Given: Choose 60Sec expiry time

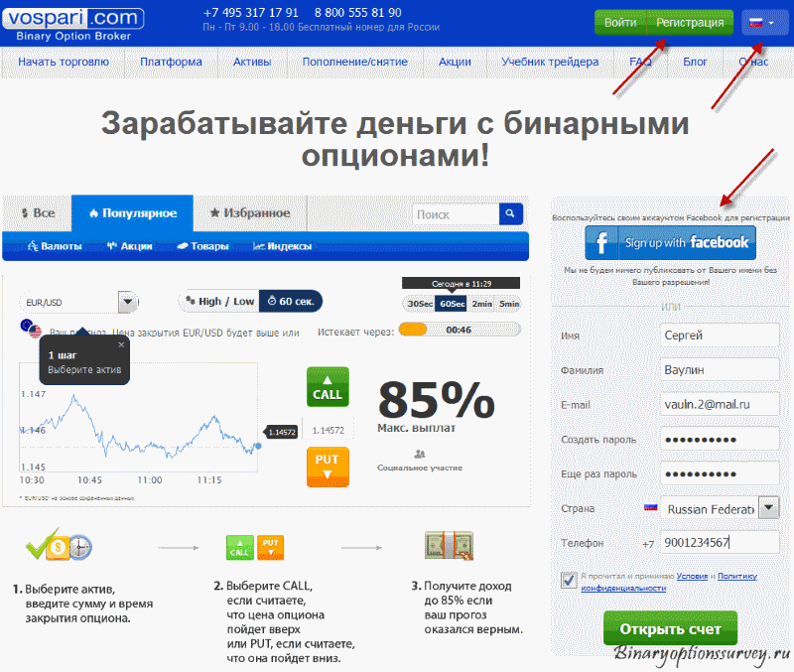Looking at the screenshot, I should click(x=452, y=304).
